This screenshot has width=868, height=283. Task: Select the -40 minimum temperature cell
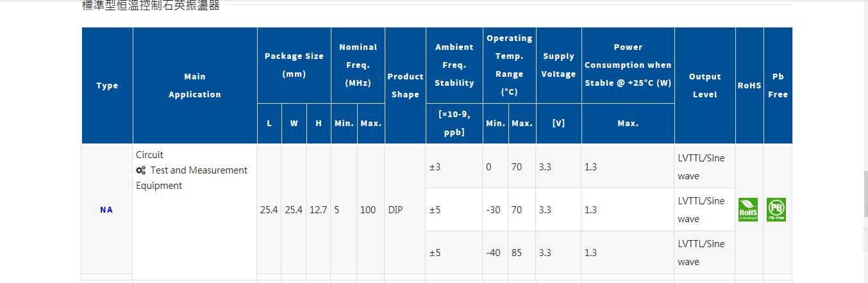tap(493, 252)
